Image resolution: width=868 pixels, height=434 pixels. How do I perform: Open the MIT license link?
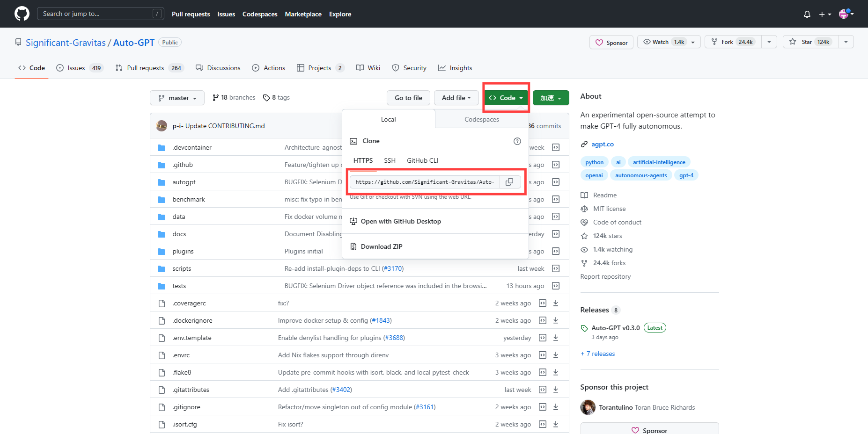point(609,209)
